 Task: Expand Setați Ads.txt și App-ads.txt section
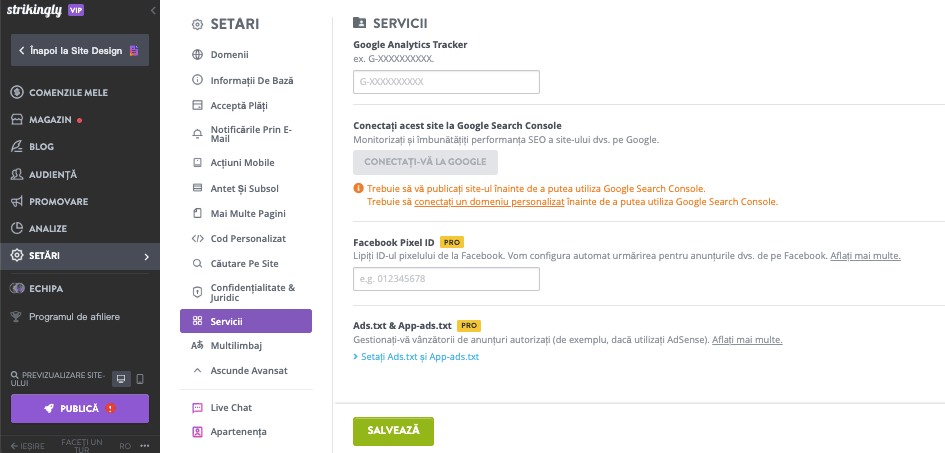point(416,357)
